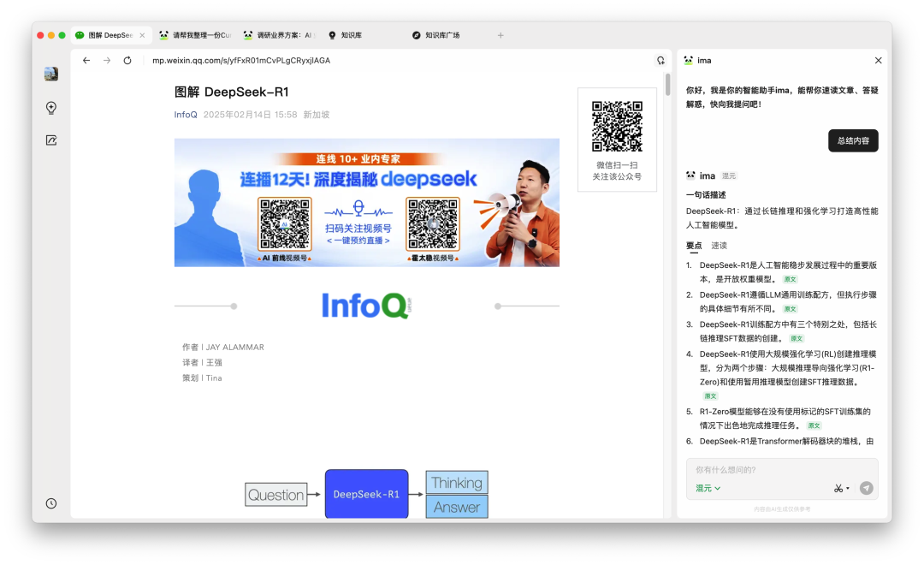This screenshot has width=924, height=565.
Task: Click the 混元 label beside ima name
Action: tap(729, 175)
